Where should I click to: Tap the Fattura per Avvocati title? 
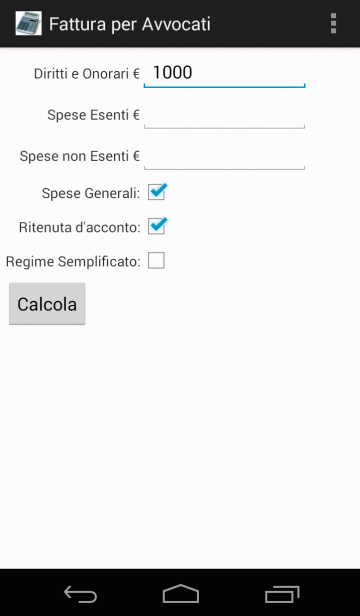coord(130,24)
